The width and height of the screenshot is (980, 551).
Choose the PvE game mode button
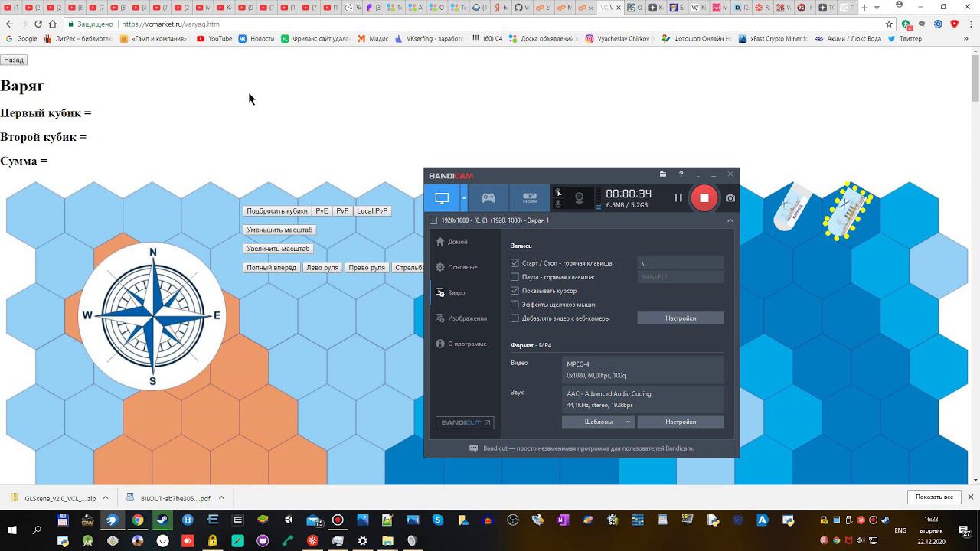pos(322,211)
